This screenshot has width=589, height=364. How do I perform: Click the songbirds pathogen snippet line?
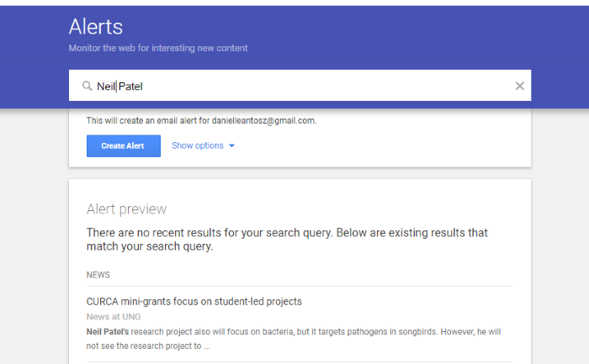point(294,332)
